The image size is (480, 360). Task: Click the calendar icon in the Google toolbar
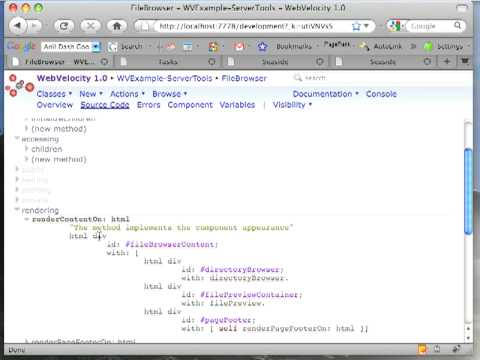188,47
